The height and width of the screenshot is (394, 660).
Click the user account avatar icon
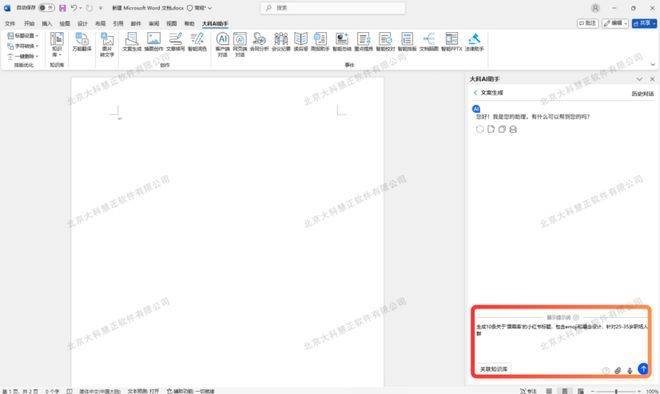(595, 8)
